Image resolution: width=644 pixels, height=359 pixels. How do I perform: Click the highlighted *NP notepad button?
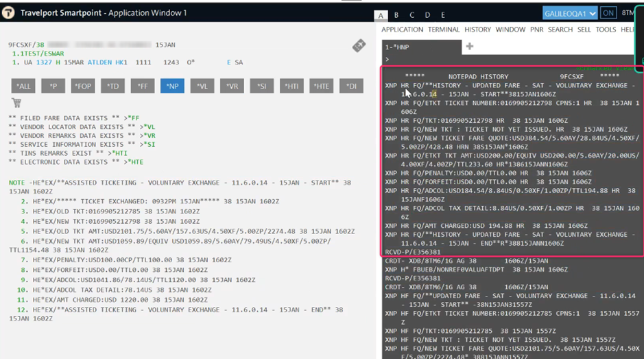[172, 86]
